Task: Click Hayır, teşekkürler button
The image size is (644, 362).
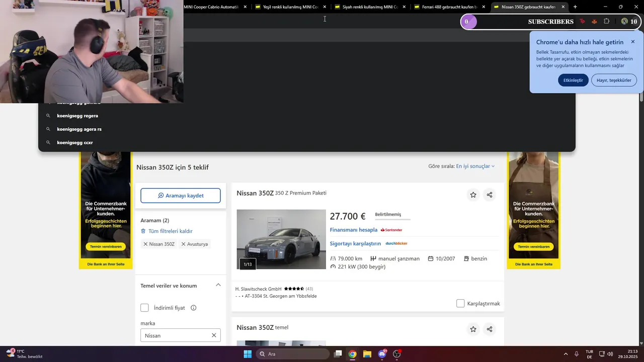Action: [614, 80]
